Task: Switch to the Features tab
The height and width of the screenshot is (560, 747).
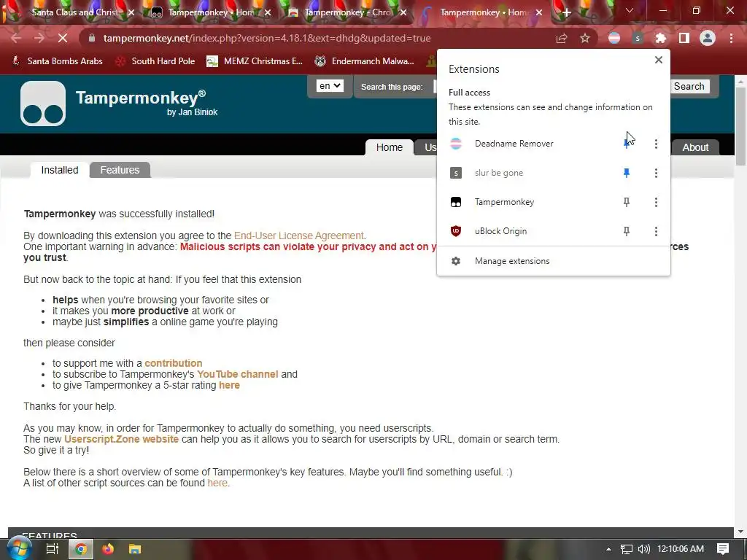Action: click(x=120, y=170)
